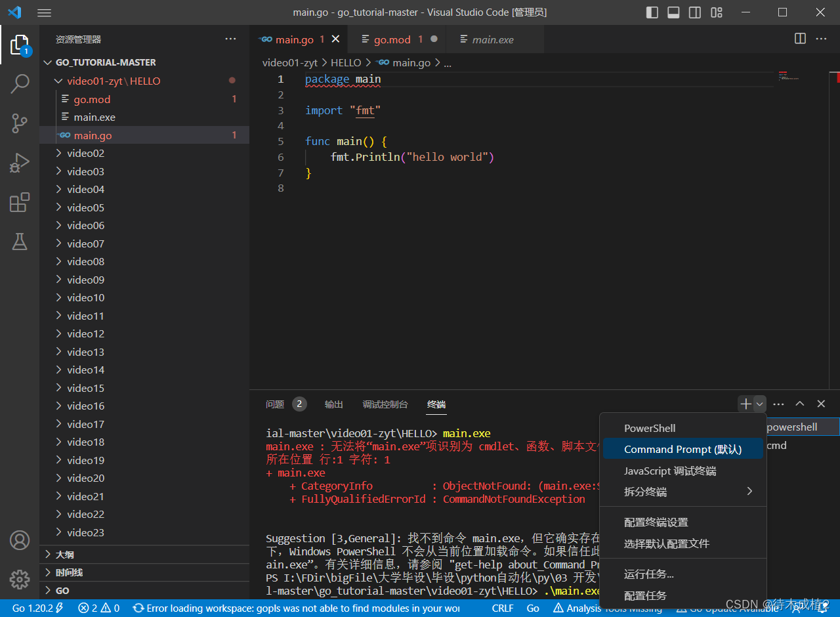Toggle panel layout icon in title bar

pyautogui.click(x=673, y=12)
